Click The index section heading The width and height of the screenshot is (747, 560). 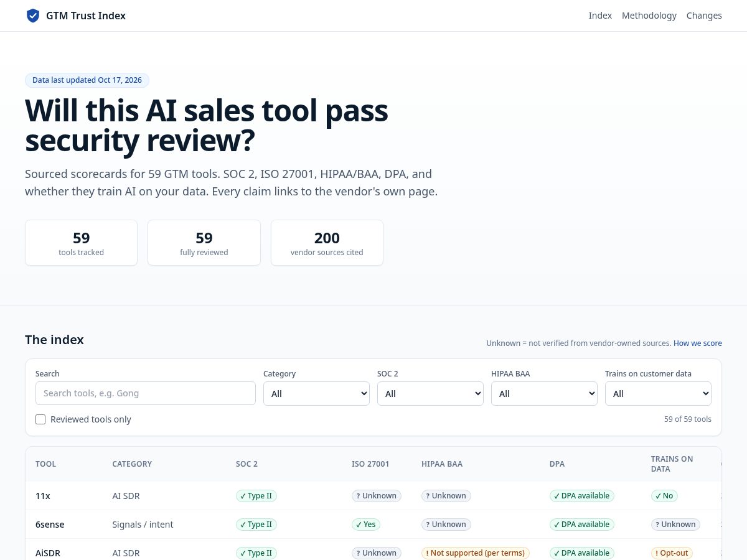[54, 340]
